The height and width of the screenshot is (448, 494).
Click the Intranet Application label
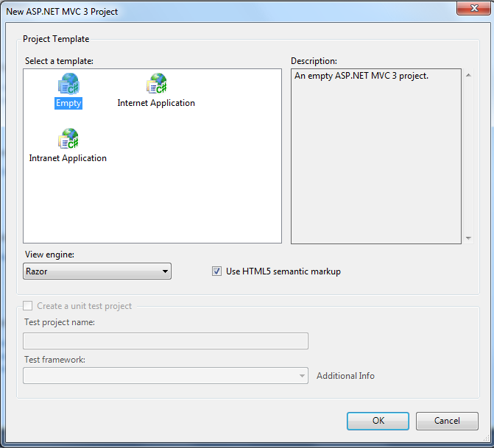[x=68, y=158]
